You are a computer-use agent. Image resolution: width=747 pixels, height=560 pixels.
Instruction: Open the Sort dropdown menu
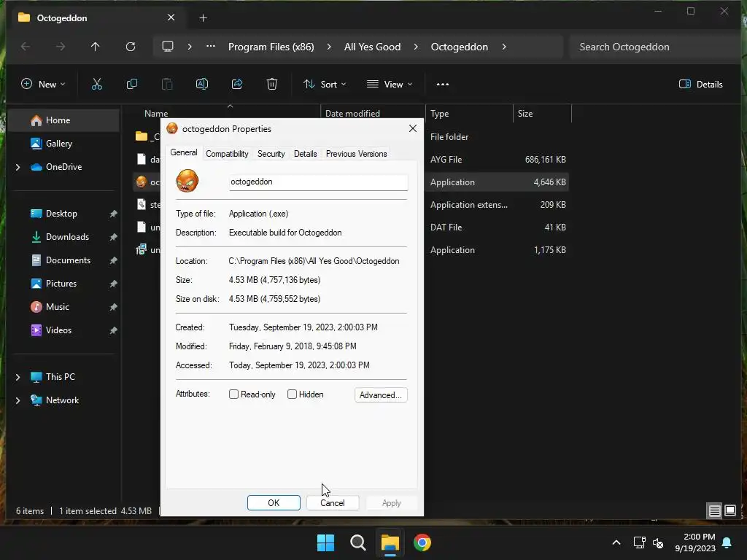325,85
